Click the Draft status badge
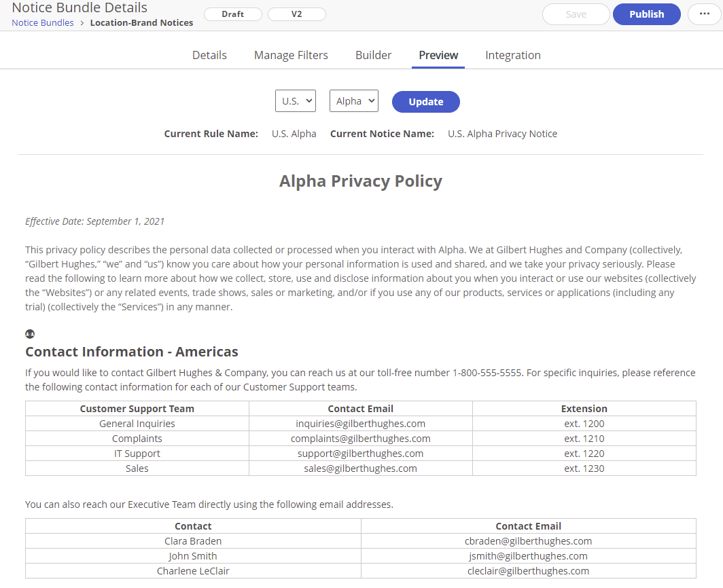This screenshot has width=723, height=588. (232, 14)
